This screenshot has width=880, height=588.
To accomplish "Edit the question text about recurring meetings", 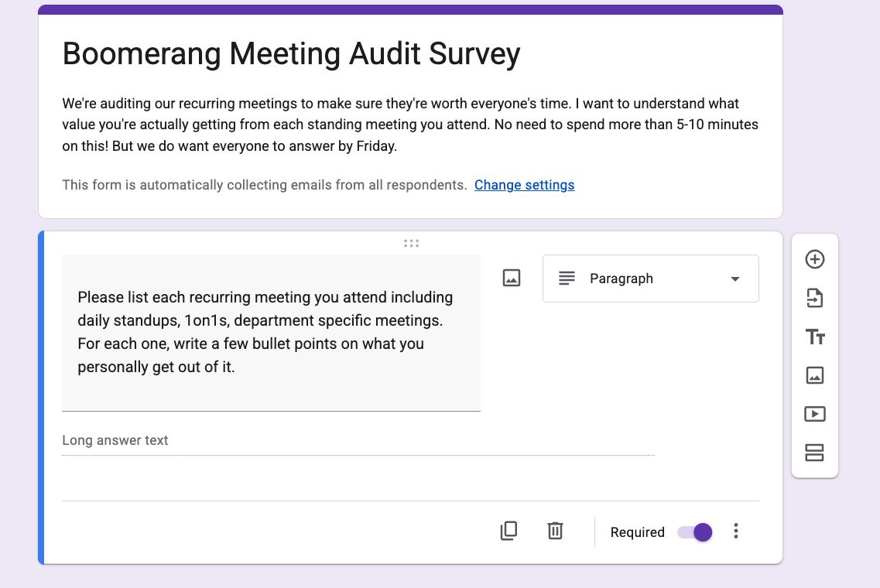I will tap(271, 333).
